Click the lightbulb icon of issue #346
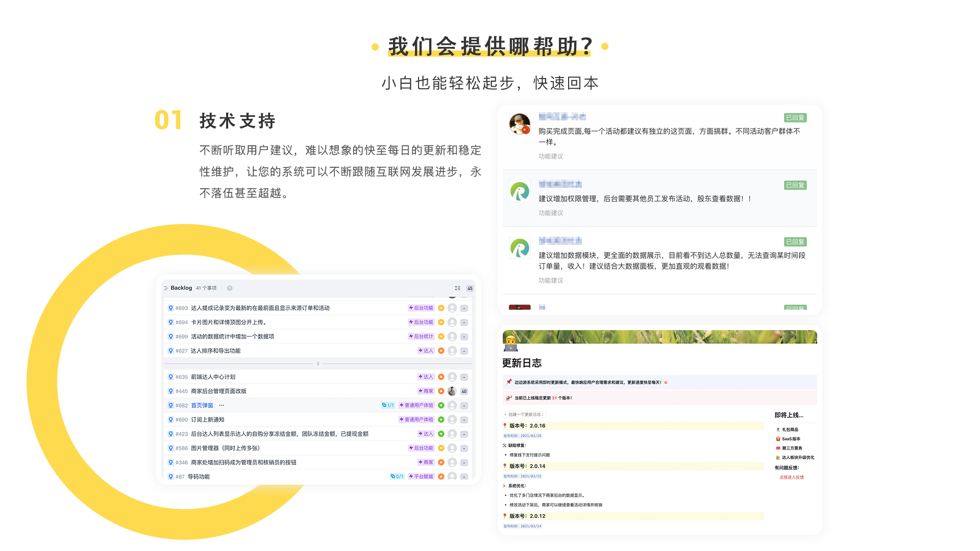 tap(170, 463)
